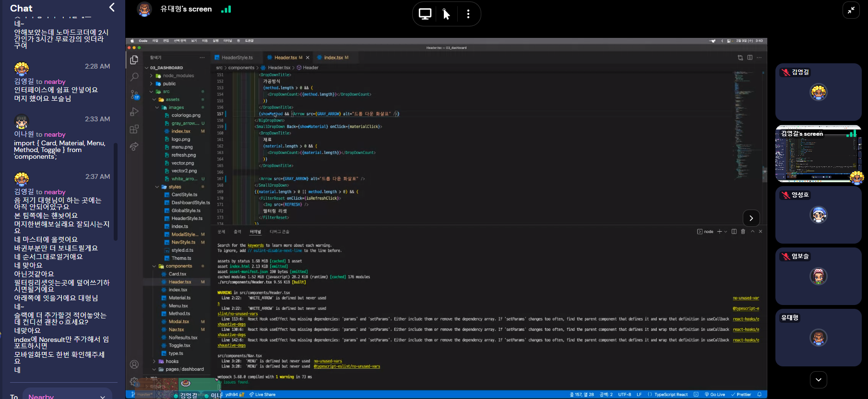This screenshot has height=399, width=868.
Task: Go to next screen with right arrow button
Action: tap(751, 218)
